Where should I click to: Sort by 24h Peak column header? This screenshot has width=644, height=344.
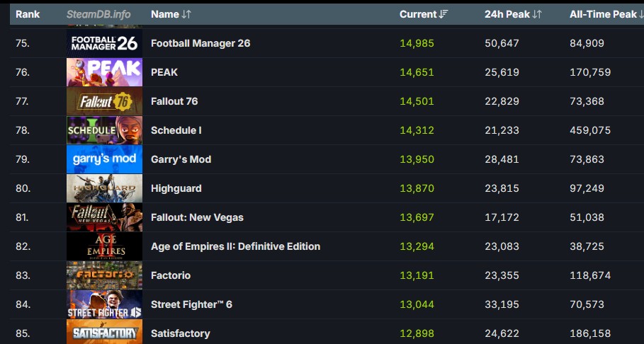512,14
